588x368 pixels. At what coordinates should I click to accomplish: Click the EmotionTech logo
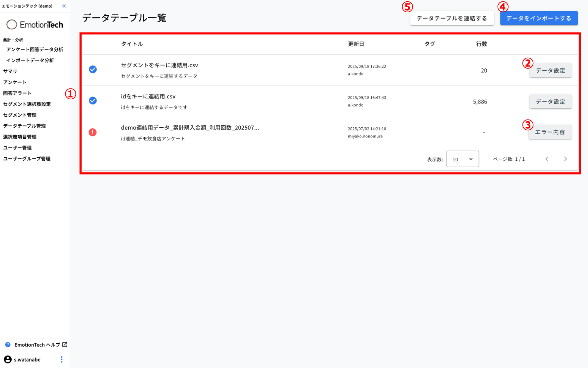[35, 25]
